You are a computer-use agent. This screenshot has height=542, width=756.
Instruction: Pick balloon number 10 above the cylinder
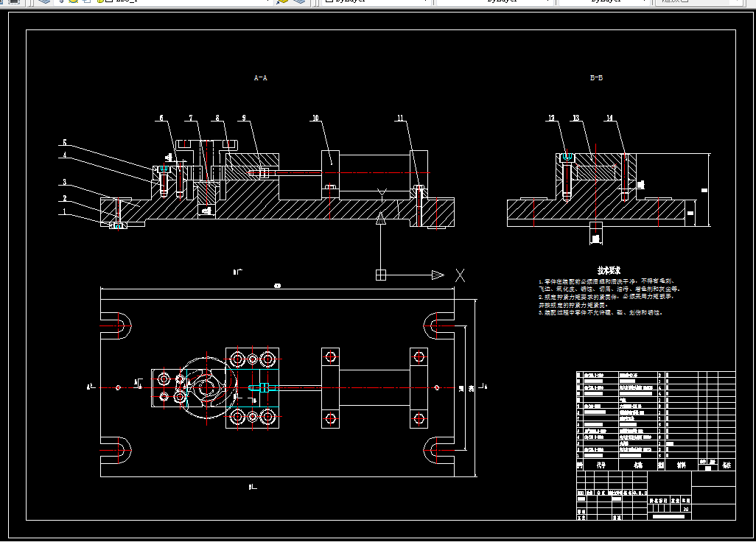tap(315, 118)
